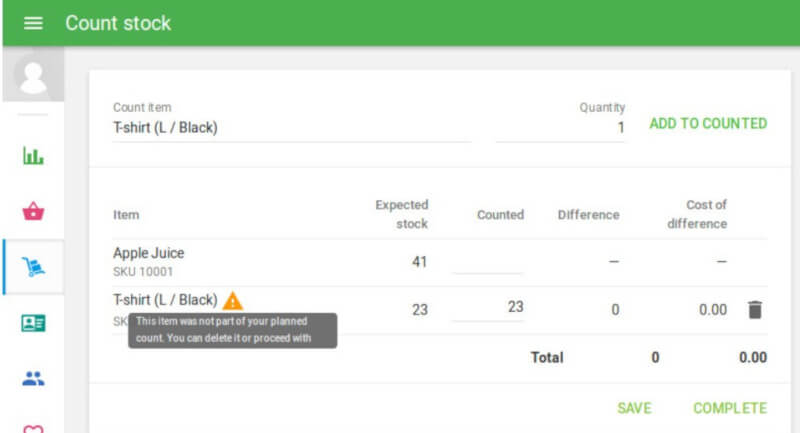Focus the Count item search field
The image size is (800, 433).
pos(290,128)
